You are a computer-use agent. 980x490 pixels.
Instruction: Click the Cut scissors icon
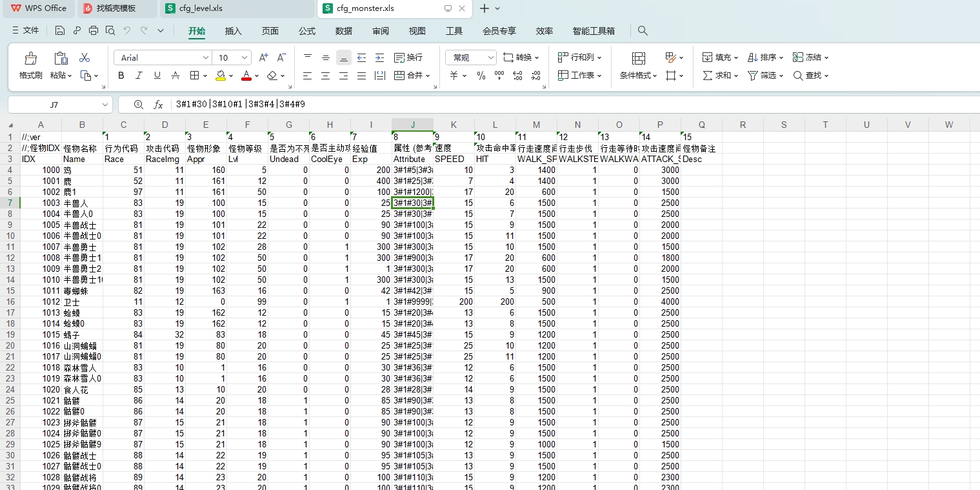pyautogui.click(x=85, y=57)
